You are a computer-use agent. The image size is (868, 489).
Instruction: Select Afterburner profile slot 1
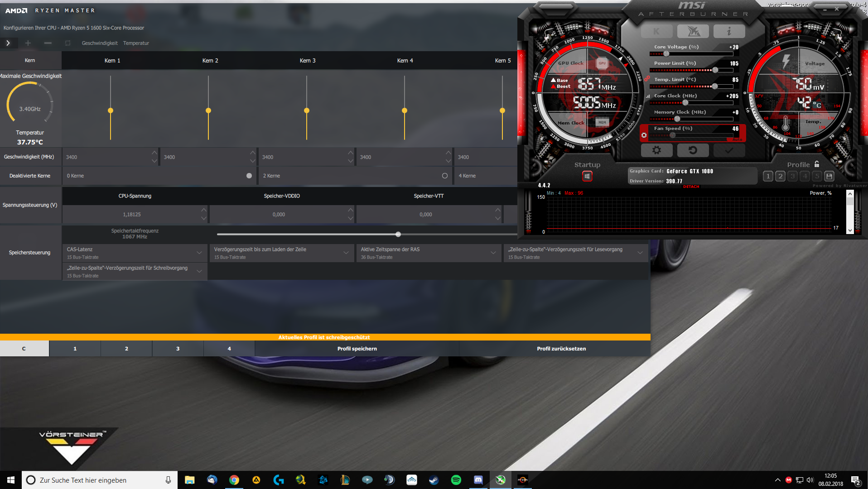[x=768, y=176]
